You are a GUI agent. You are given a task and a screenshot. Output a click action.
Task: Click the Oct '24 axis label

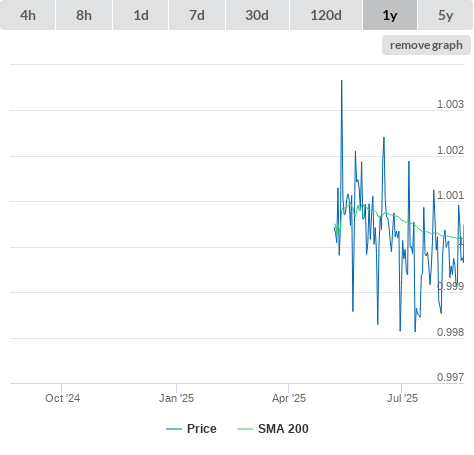click(x=62, y=398)
